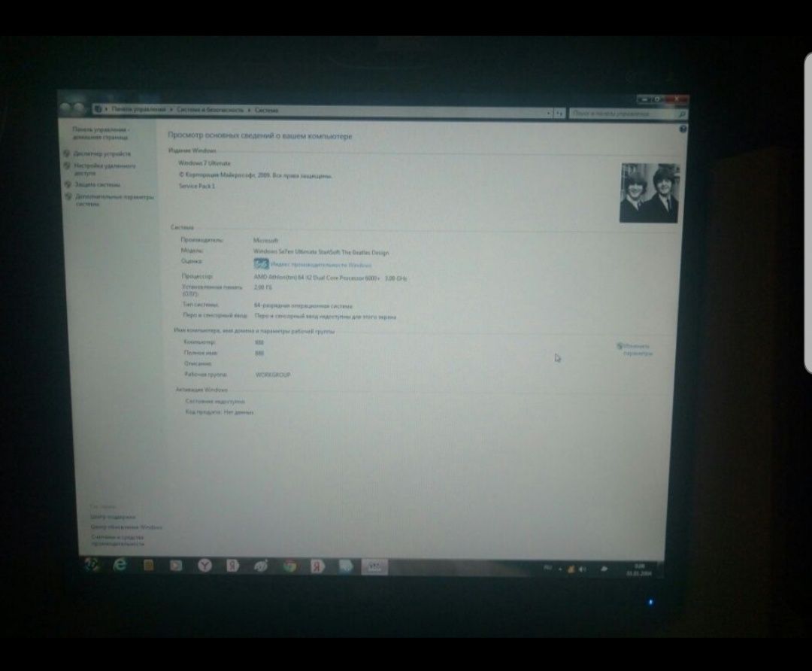The height and width of the screenshot is (671, 812).
Task: Open Help with the question mark icon
Action: (x=683, y=129)
